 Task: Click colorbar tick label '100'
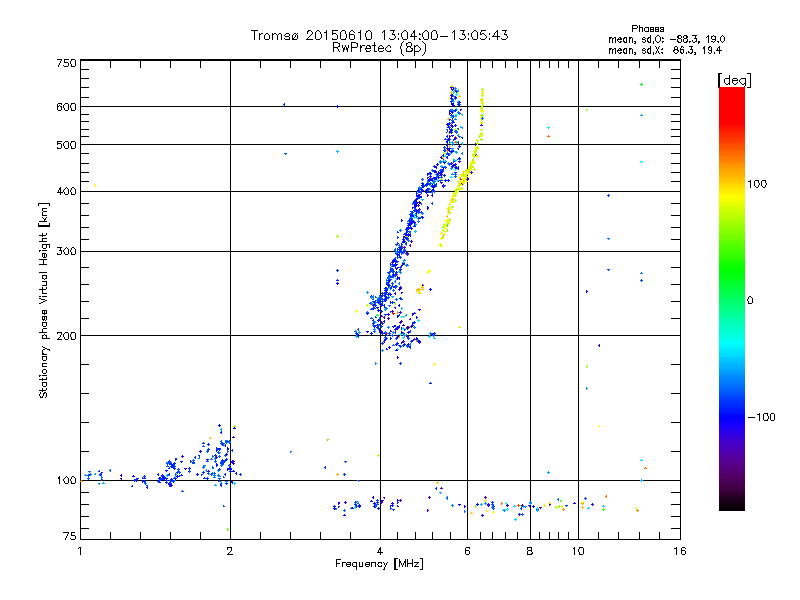click(x=757, y=184)
